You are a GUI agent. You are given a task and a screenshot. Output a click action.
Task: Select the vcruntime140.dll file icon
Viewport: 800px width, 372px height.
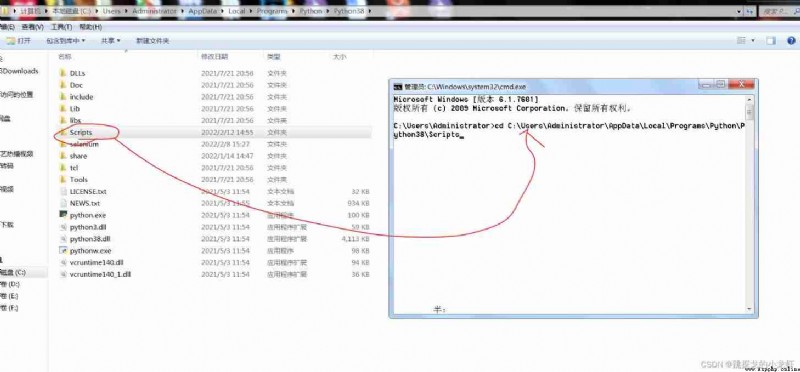click(63, 262)
